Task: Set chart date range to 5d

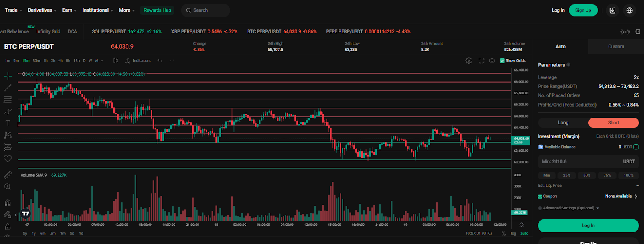Action: 72,234
